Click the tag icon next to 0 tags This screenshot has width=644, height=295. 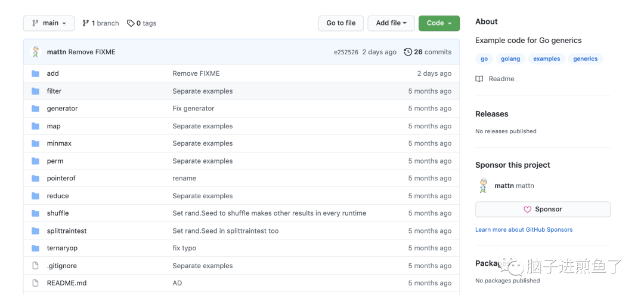click(131, 23)
